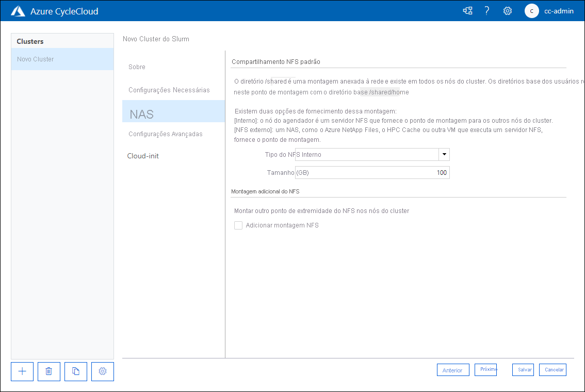Clone cluster using the copy icon
This screenshot has width=585, height=392.
[75, 371]
